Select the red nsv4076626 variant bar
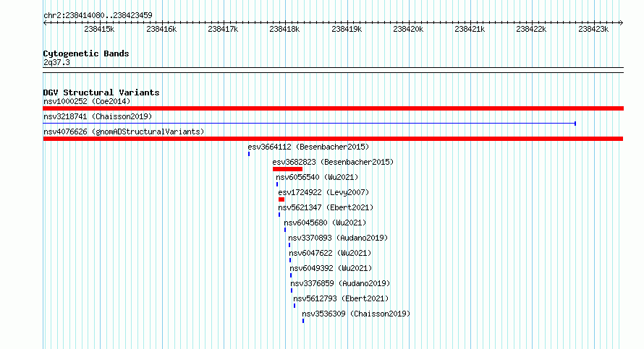 (x=333, y=139)
